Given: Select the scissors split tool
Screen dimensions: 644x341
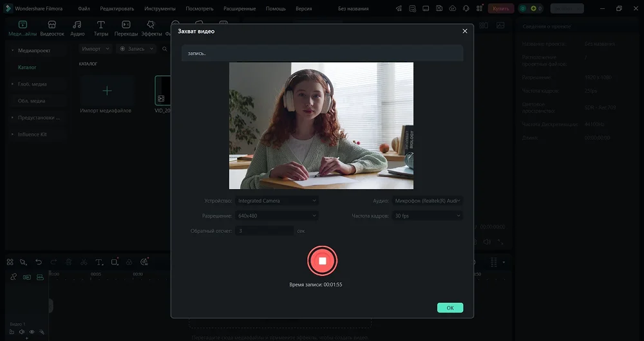Looking at the screenshot, I should (x=84, y=263).
